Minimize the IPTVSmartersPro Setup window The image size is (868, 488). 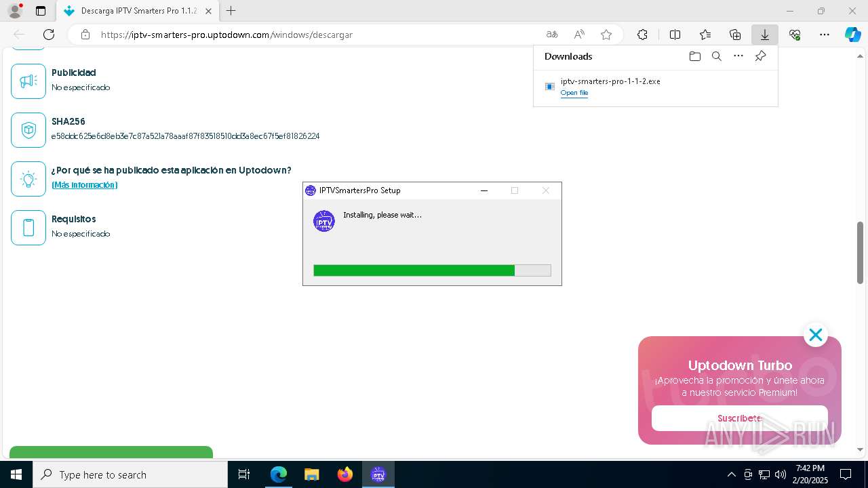484,190
